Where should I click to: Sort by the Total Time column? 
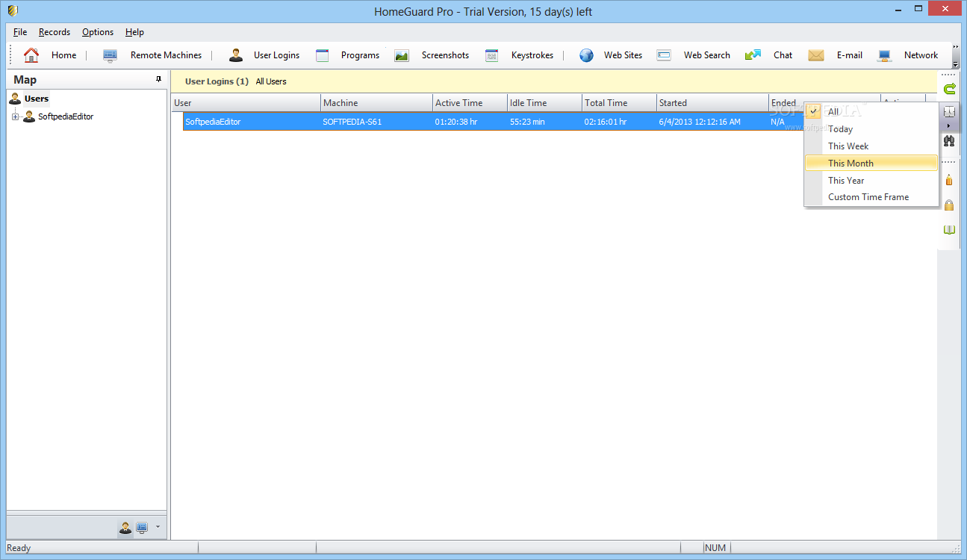tap(620, 103)
